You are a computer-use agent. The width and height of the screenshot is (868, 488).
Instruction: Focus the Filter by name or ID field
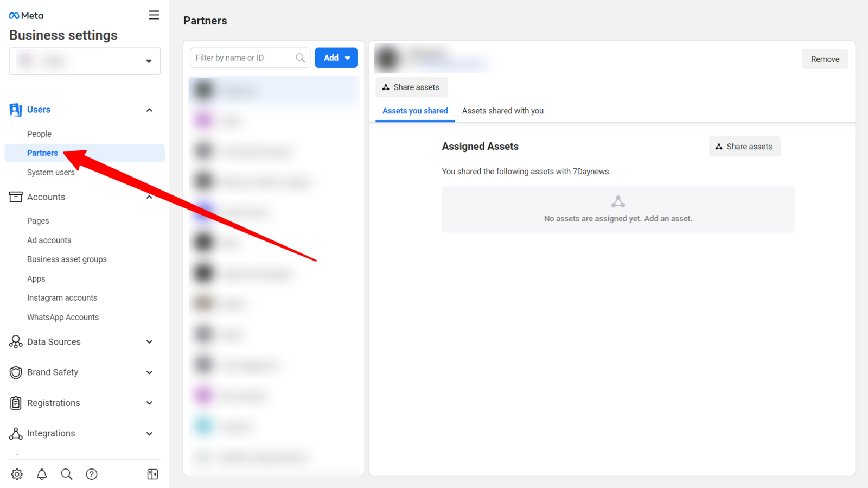pyautogui.click(x=243, y=58)
